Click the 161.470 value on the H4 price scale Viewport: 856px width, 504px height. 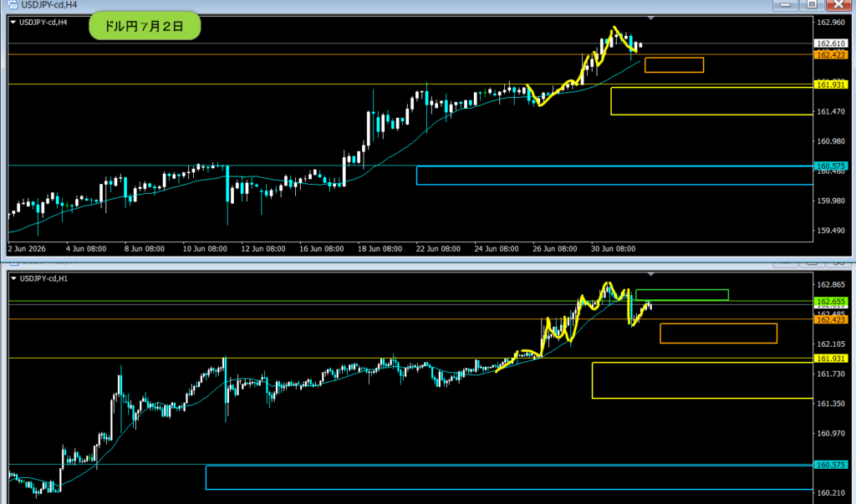click(x=831, y=111)
